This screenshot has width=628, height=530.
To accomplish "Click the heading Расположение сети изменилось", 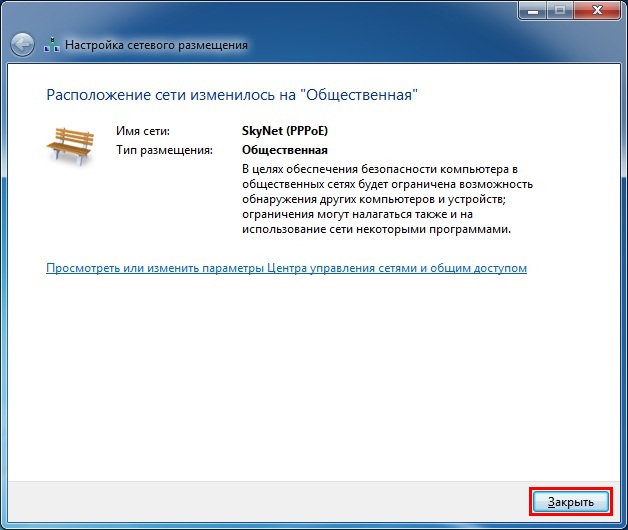I will pyautogui.click(x=232, y=95).
